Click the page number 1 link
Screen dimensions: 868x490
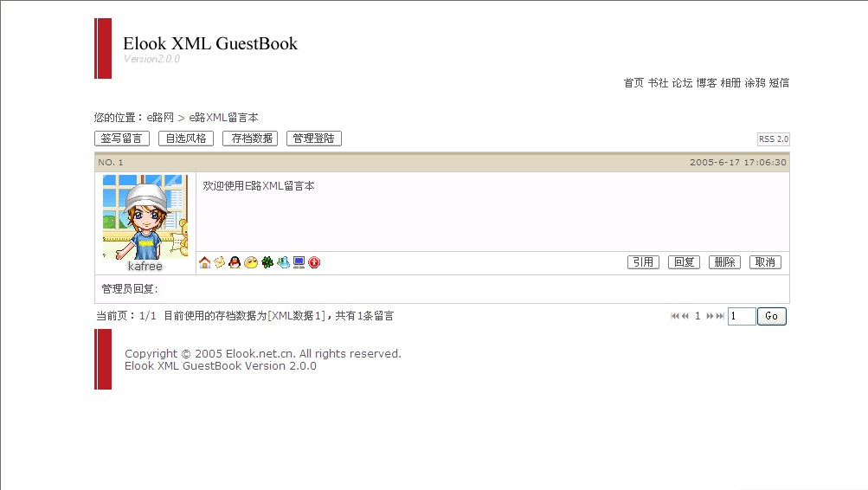(698, 316)
